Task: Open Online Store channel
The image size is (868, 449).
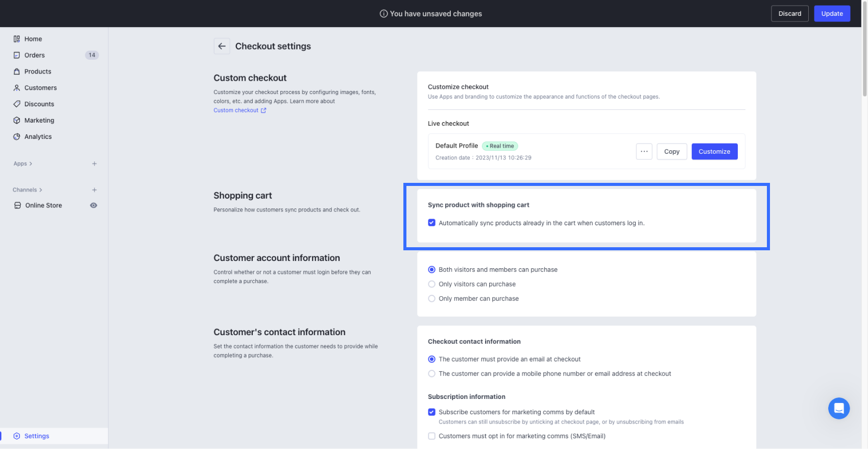Action: point(43,205)
